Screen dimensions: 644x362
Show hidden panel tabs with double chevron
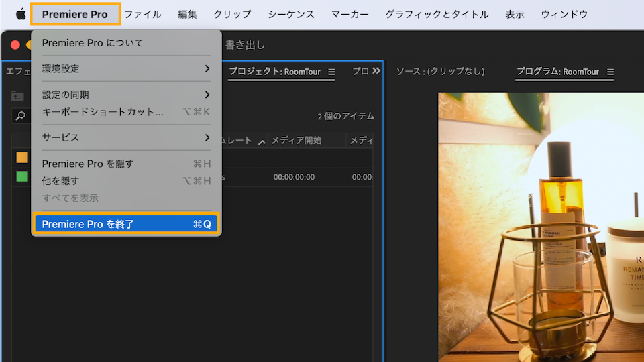(376, 71)
